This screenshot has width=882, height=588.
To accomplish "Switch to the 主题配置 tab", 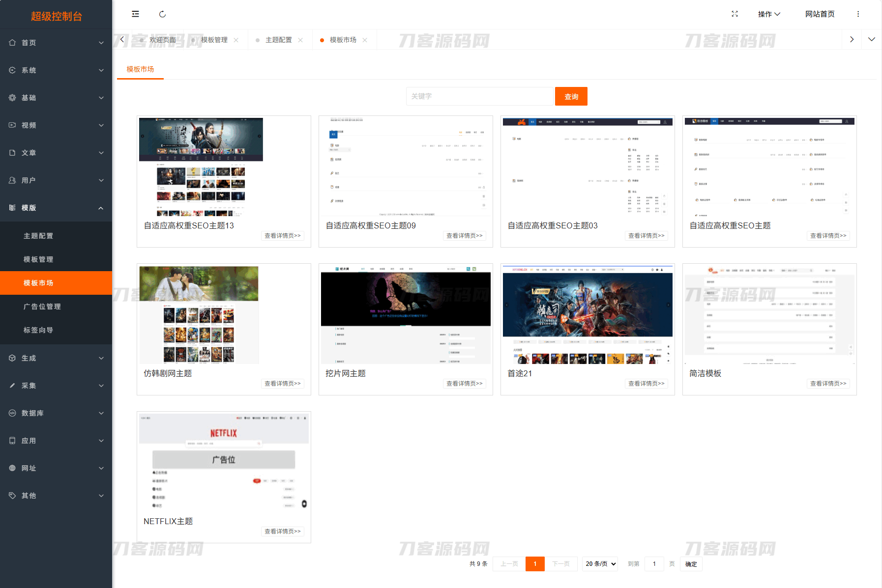I will 279,40.
